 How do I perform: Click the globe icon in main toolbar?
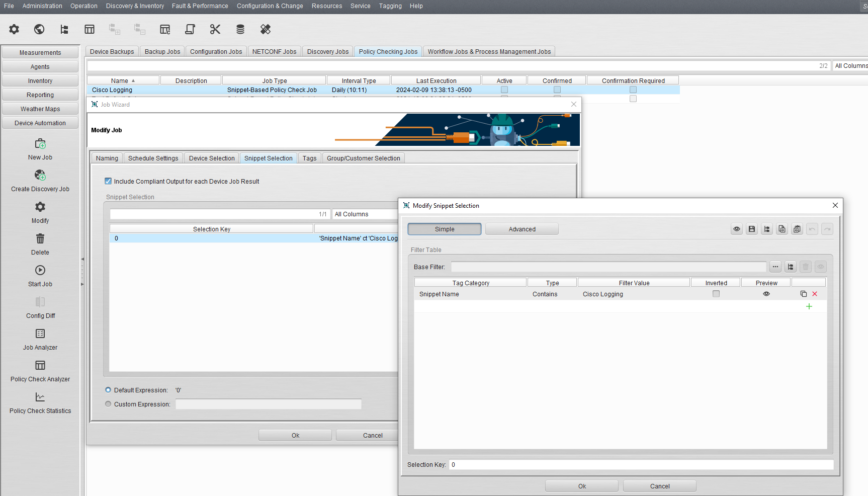click(x=39, y=29)
